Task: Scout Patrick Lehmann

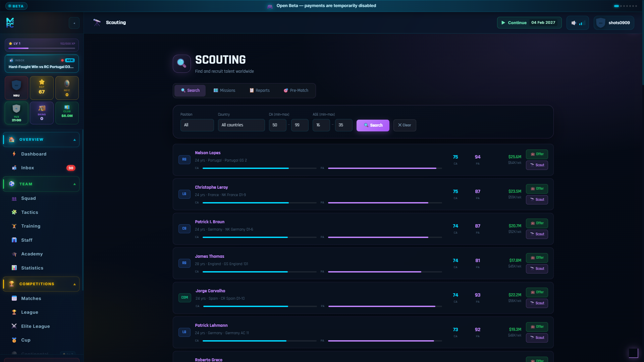Action: pyautogui.click(x=537, y=338)
